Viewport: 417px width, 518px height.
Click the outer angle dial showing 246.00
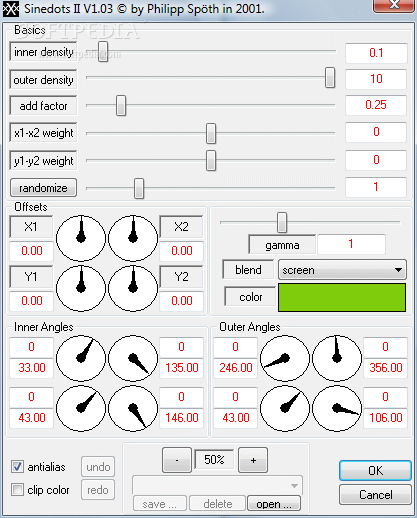285,358
